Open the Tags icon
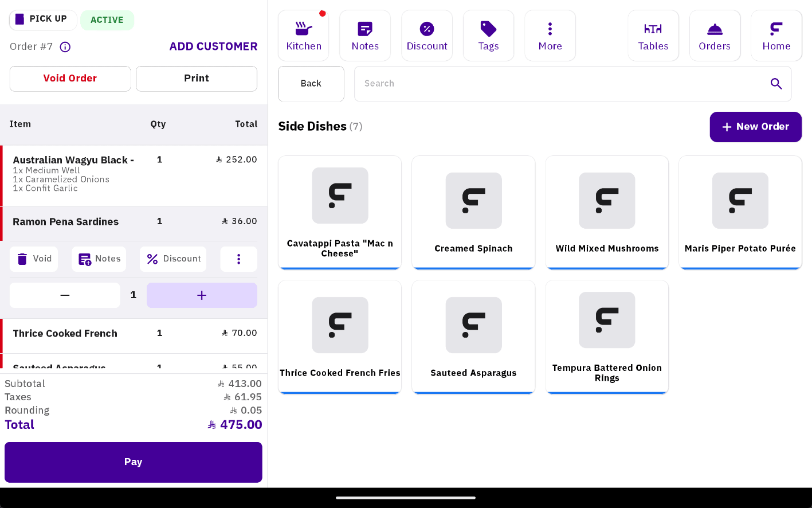This screenshot has height=508, width=812. [488, 36]
